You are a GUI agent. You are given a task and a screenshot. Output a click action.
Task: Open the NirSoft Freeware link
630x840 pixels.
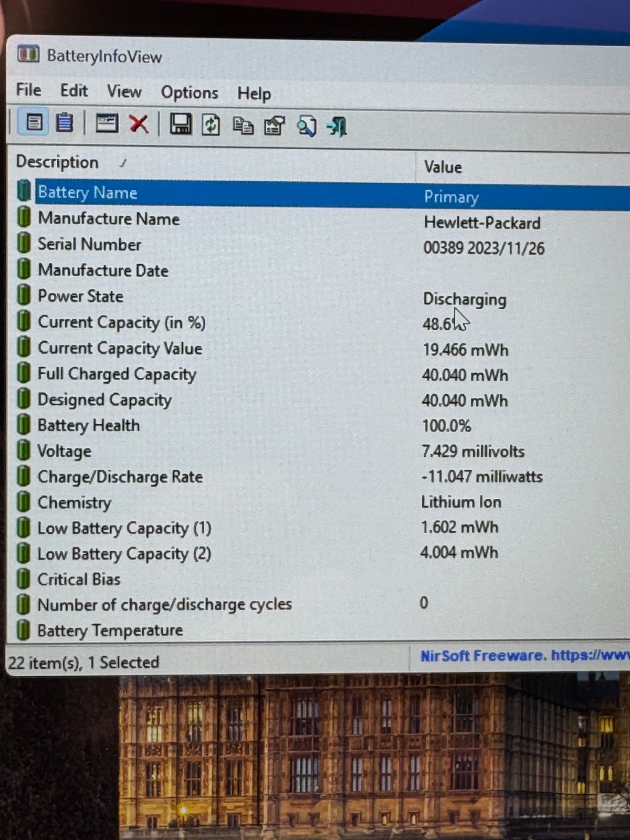click(x=524, y=655)
